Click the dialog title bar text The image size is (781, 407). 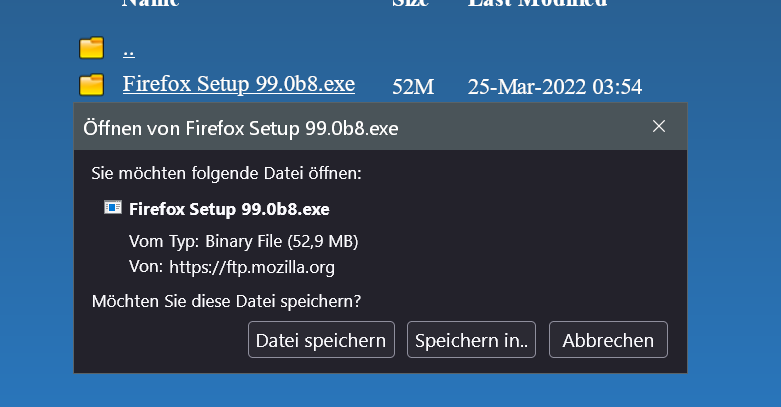pyautogui.click(x=241, y=127)
